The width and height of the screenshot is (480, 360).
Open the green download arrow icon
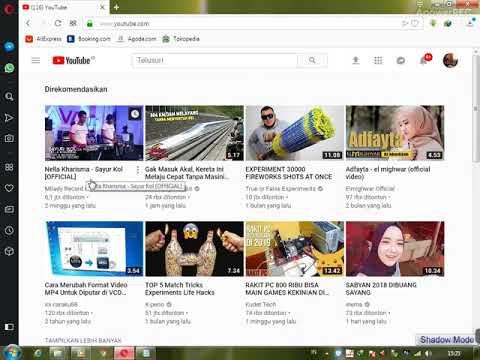pyautogui.click(x=433, y=23)
